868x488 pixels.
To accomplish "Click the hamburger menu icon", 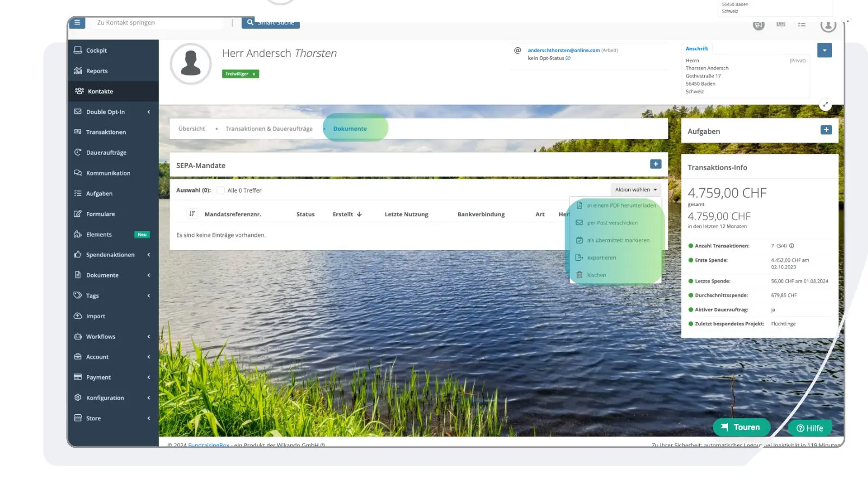I will [77, 23].
